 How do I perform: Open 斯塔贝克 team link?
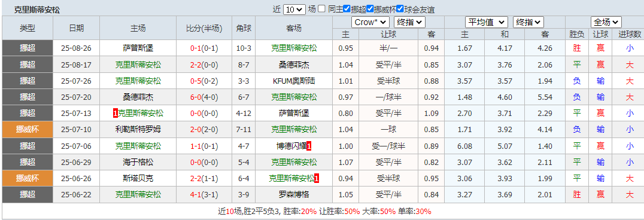click(138, 179)
